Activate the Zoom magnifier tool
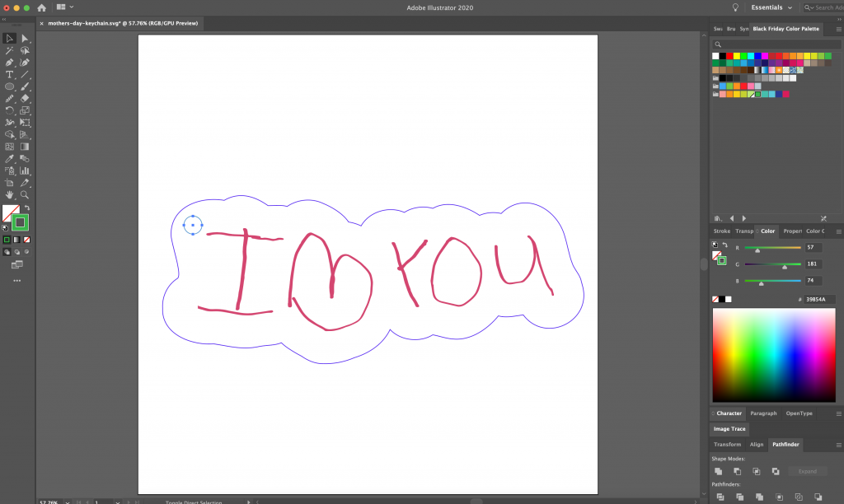 25,194
